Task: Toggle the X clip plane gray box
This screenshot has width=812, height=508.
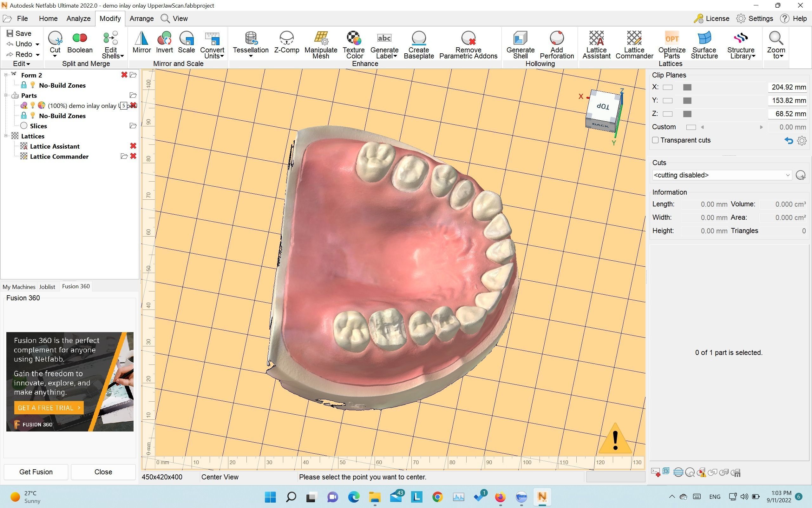Action: click(x=687, y=87)
